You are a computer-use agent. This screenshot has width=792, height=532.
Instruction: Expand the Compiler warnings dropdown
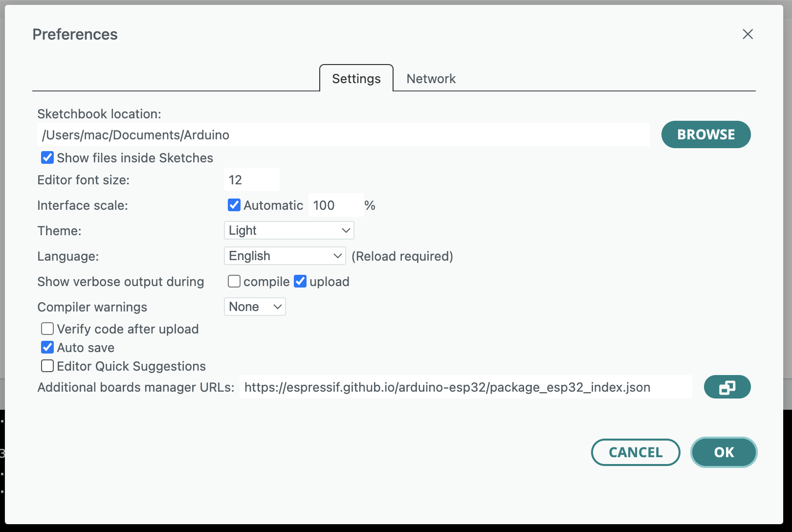pos(254,307)
